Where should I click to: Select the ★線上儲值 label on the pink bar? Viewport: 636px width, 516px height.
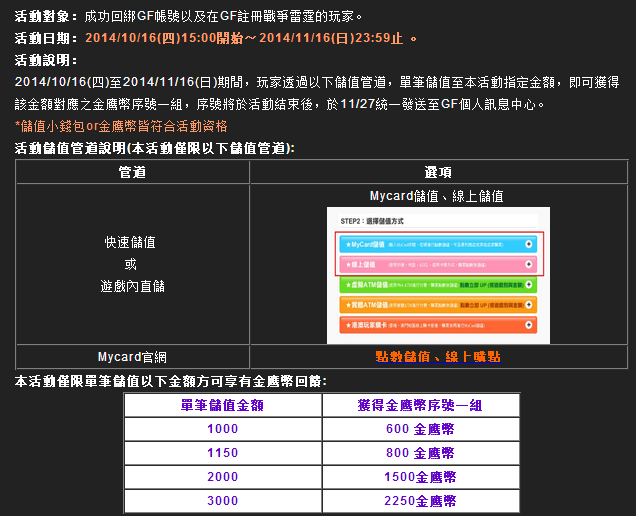pyautogui.click(x=360, y=264)
